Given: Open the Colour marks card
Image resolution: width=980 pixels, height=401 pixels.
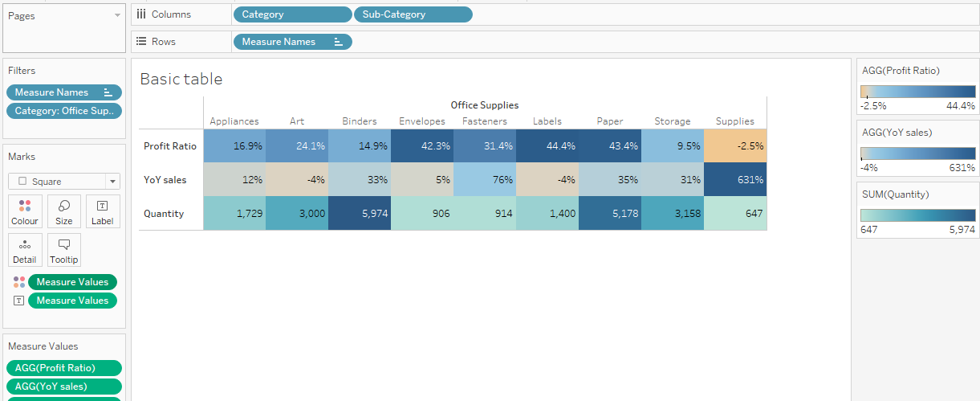Looking at the screenshot, I should 25,211.
